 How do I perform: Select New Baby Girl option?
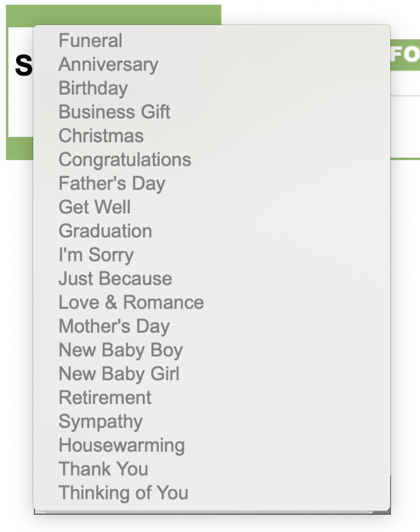pyautogui.click(x=119, y=374)
